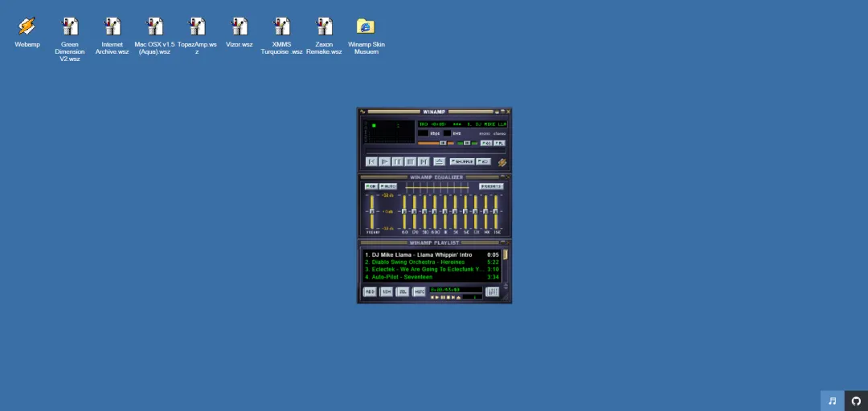Click the Winamp lightning bolt about icon

(502, 163)
